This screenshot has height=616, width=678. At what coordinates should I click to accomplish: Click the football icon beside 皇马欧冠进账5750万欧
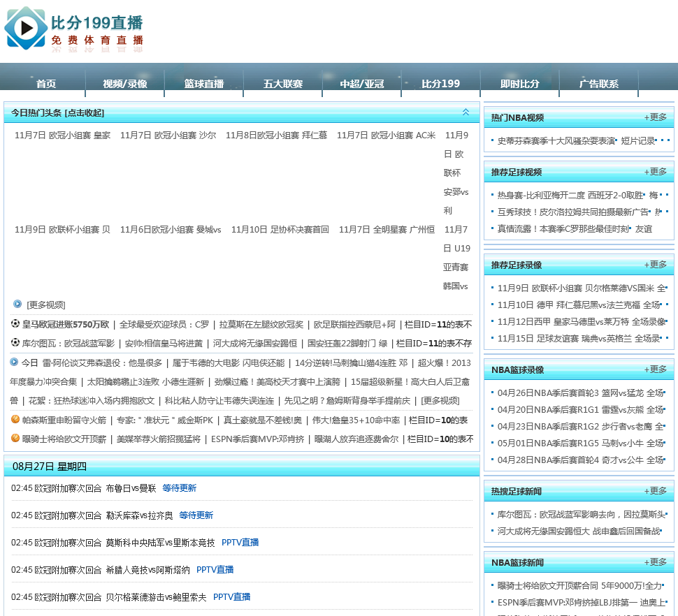coord(15,323)
